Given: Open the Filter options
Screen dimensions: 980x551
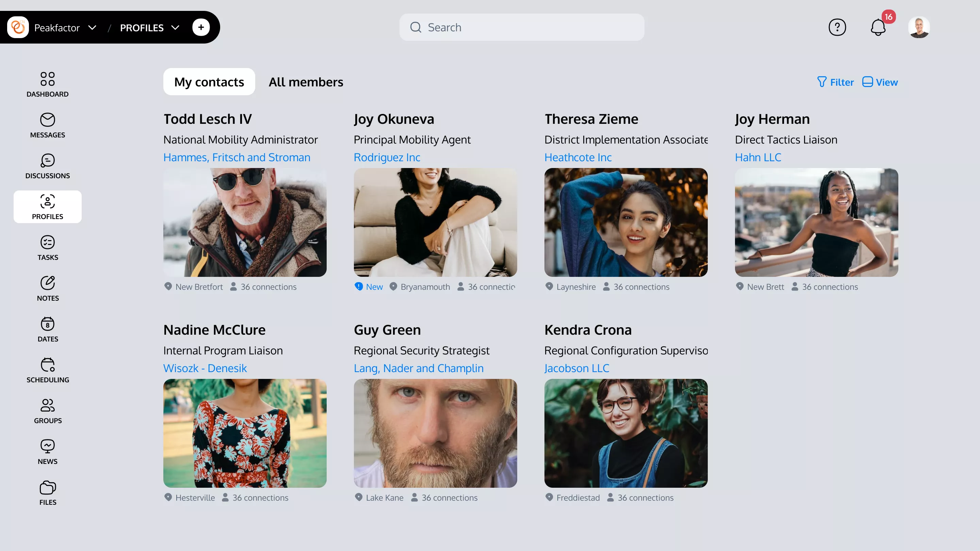Looking at the screenshot, I should [x=835, y=82].
